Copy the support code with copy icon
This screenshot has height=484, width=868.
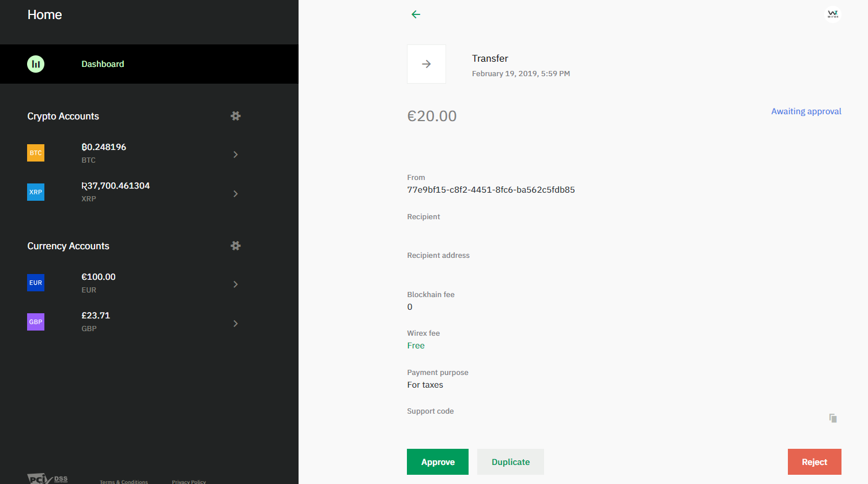point(833,418)
